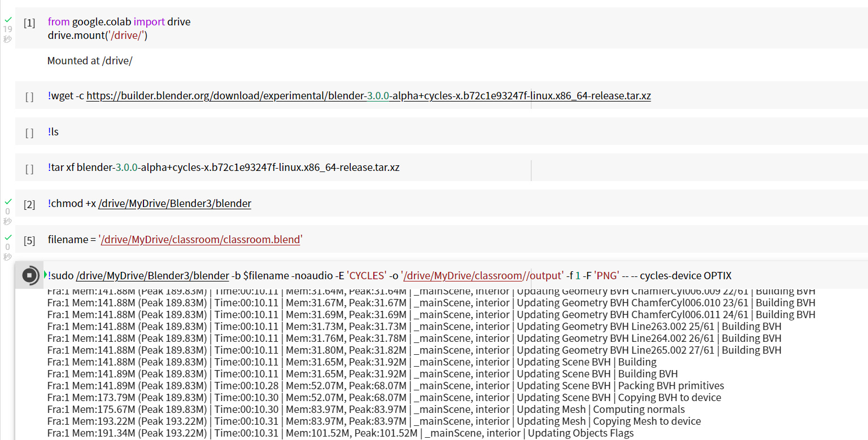Open the classroom.blend file path link
The image size is (868, 440).
[200, 240]
